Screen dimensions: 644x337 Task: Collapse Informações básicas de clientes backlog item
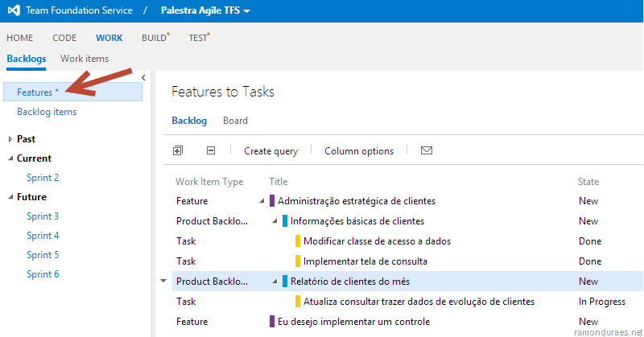coord(275,221)
